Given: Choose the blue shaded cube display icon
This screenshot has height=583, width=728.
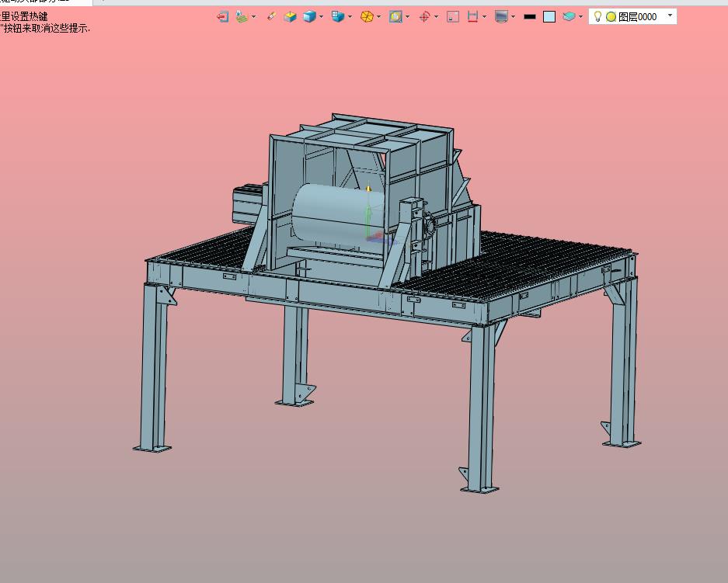Looking at the screenshot, I should 310,17.
